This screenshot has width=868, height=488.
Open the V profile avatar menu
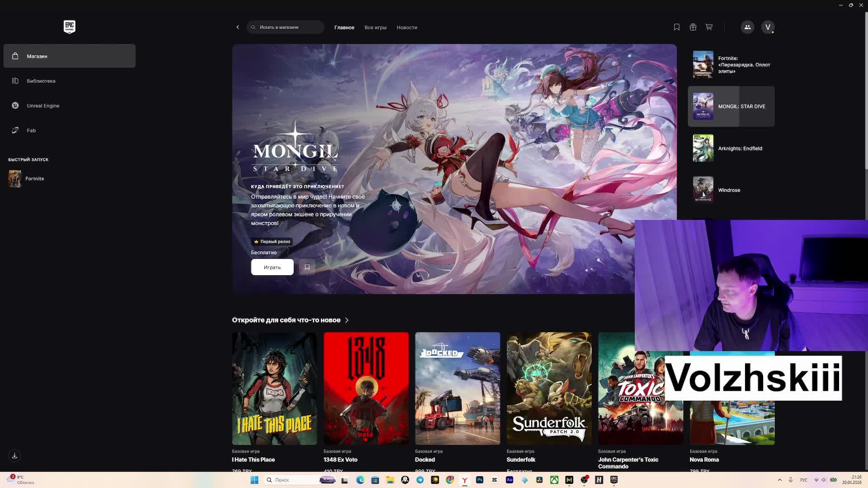pos(767,27)
